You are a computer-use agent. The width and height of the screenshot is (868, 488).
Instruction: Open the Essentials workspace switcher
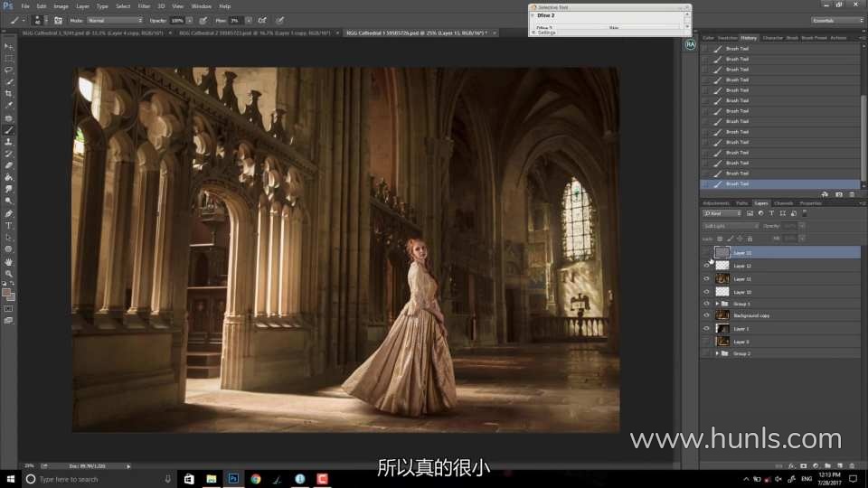tap(835, 20)
